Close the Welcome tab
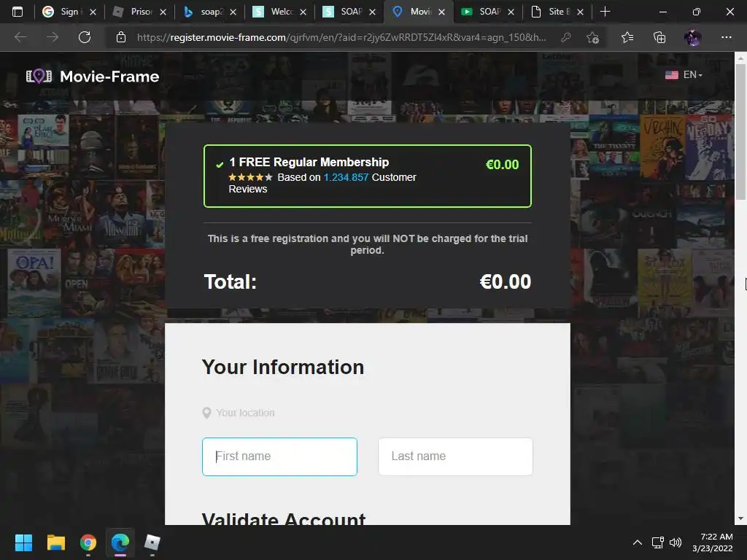Viewport: 747px width, 560px height. (303, 12)
